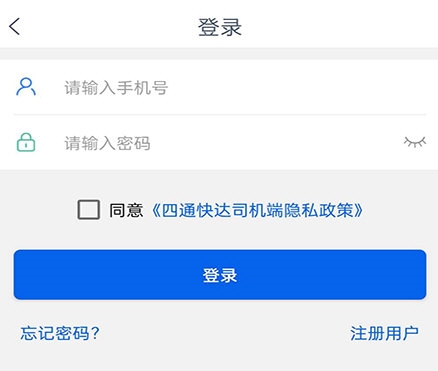Click the 同意 label text
This screenshot has width=438, height=371.
click(x=126, y=210)
